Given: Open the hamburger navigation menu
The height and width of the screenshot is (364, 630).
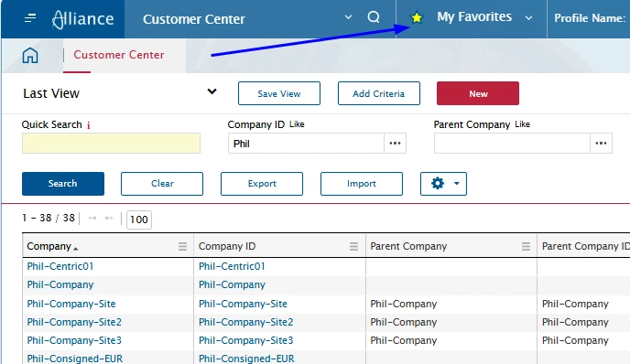Looking at the screenshot, I should pos(30,18).
